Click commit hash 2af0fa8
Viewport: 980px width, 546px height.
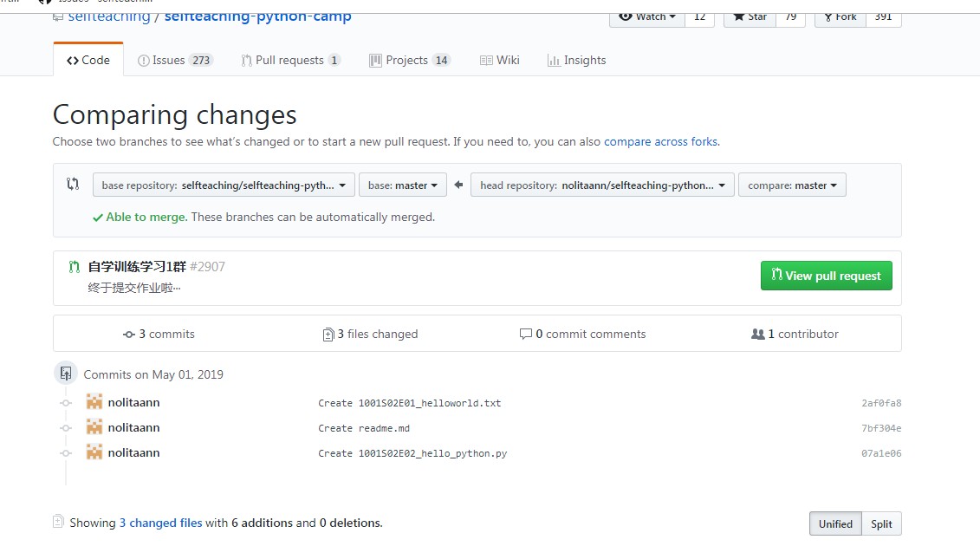point(881,403)
